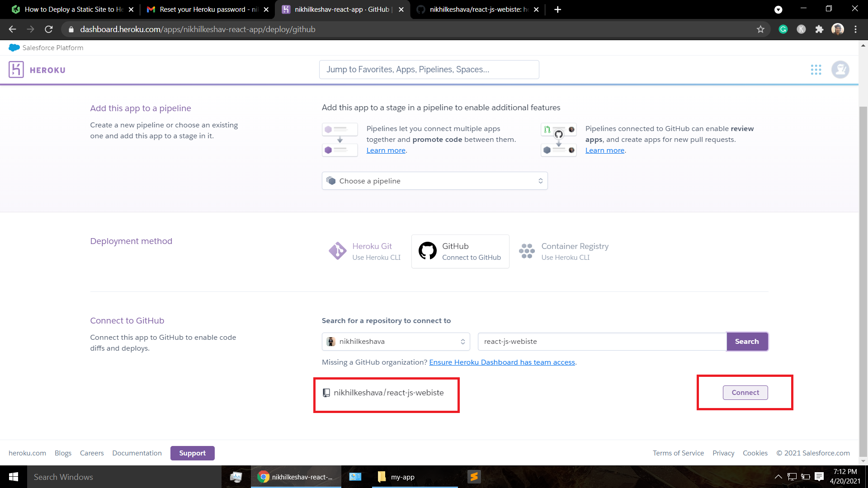The width and height of the screenshot is (868, 488).
Task: Close the How to Deploy a Static Site tab
Action: (131, 9)
